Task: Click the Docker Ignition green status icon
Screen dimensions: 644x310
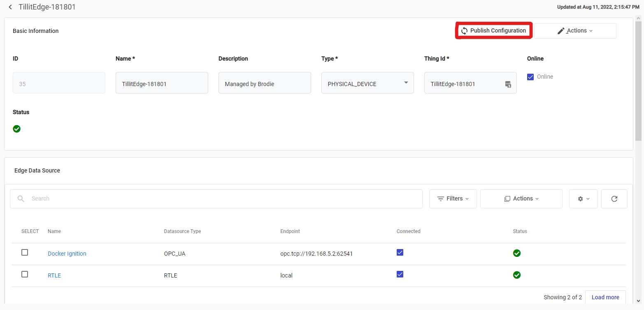Action: tap(517, 253)
